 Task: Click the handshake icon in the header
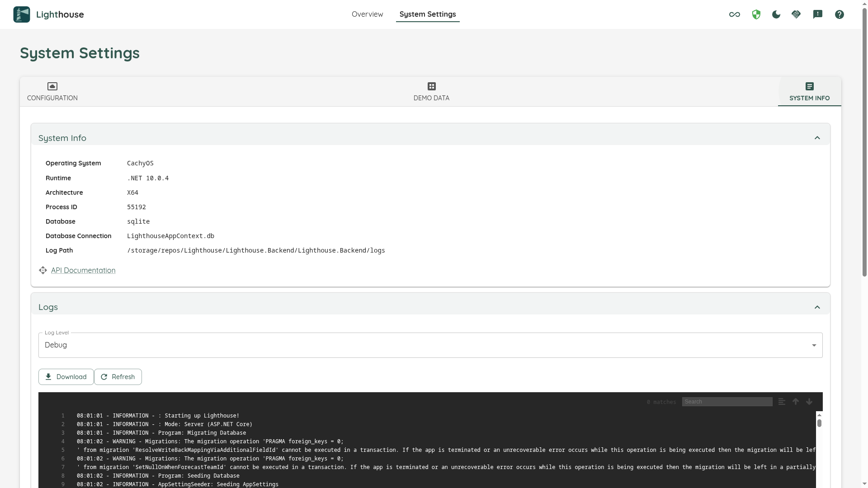pyautogui.click(x=796, y=14)
